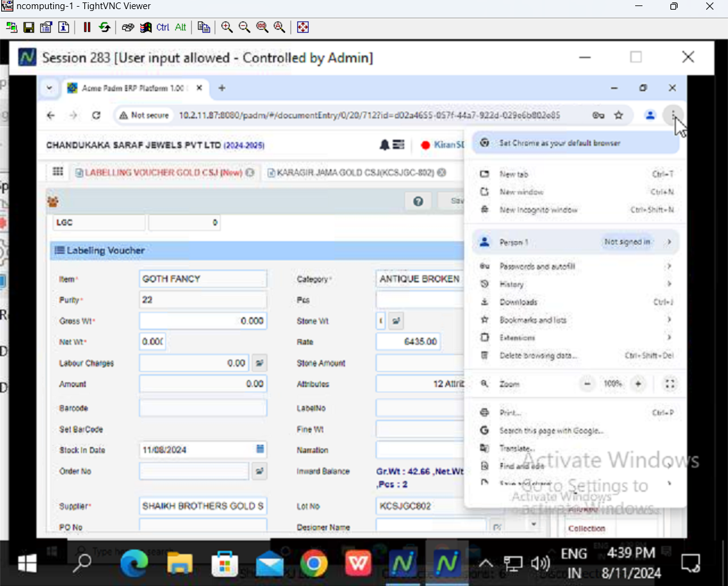
Task: Close the Karagir Jama Gold CSJ tab
Action: click(442, 173)
